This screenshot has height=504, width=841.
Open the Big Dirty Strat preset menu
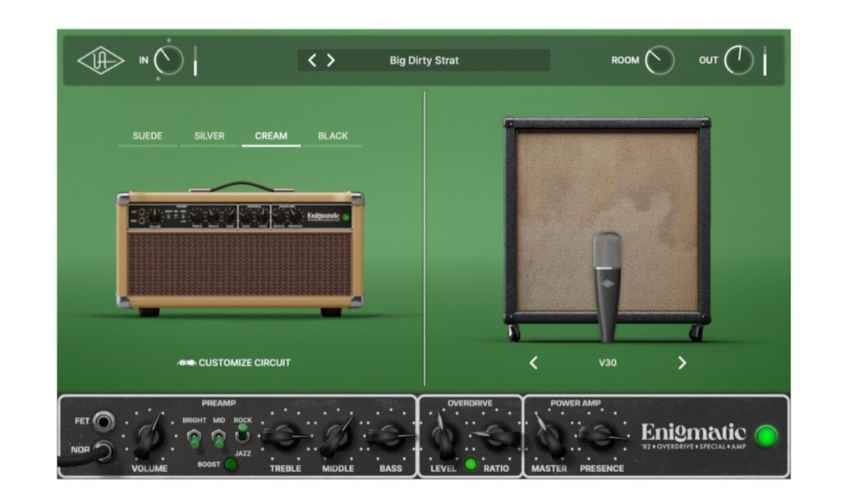point(424,61)
